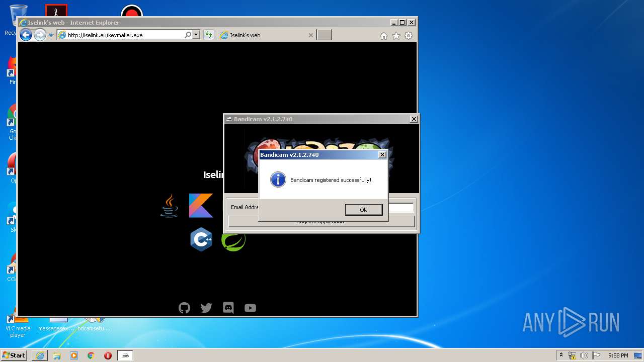The image size is (644, 362).
Task: Close the Bandicam keymaker window
Action: (414, 119)
